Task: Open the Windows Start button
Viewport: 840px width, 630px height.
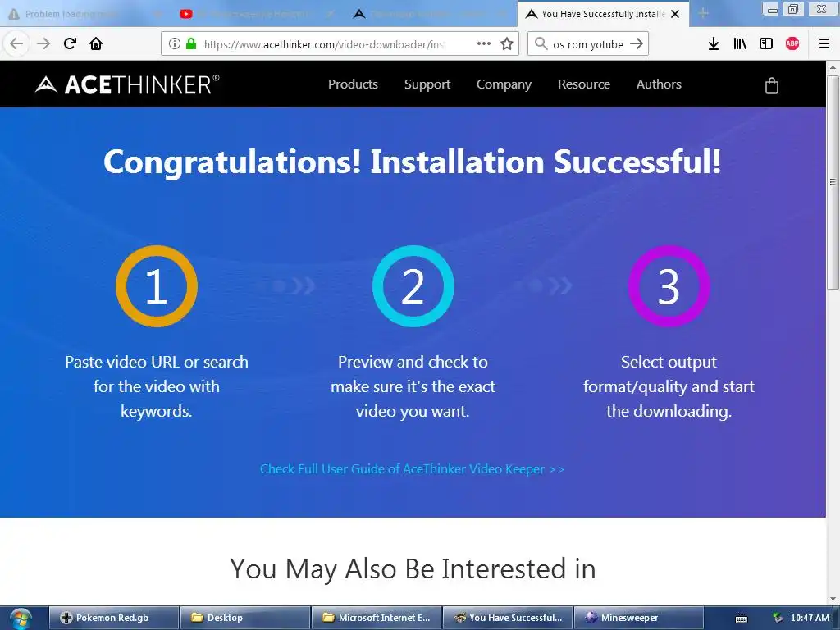Action: [21, 619]
